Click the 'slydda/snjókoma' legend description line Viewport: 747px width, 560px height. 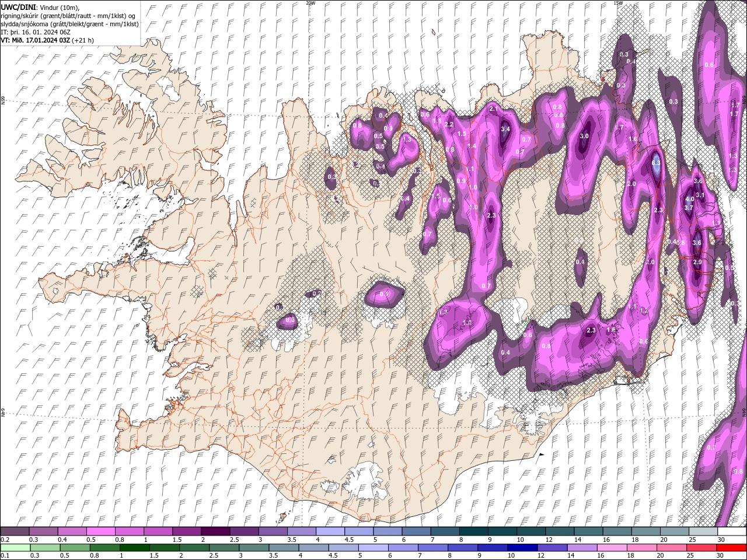69,24
